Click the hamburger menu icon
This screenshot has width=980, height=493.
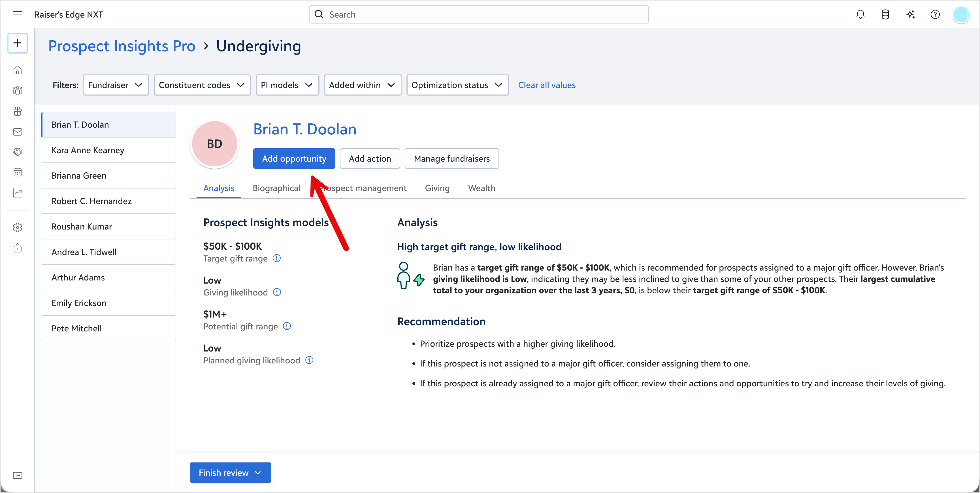(x=18, y=14)
